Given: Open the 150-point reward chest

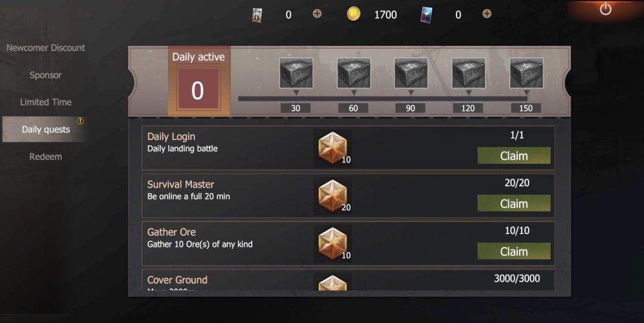Looking at the screenshot, I should [x=526, y=73].
